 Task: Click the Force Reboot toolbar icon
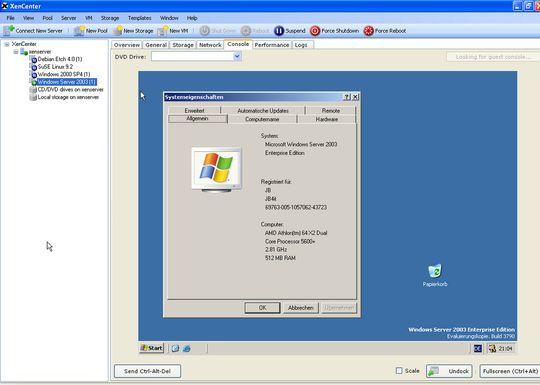[x=368, y=31]
